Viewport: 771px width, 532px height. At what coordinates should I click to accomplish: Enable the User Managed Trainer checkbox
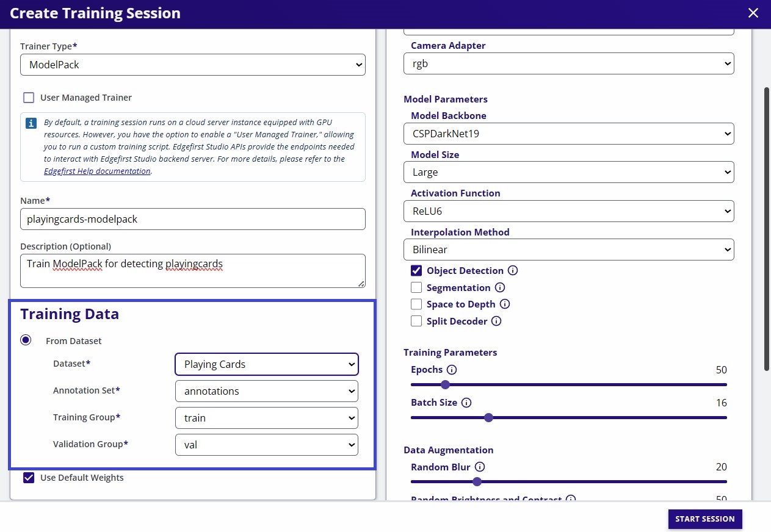pyautogui.click(x=29, y=97)
